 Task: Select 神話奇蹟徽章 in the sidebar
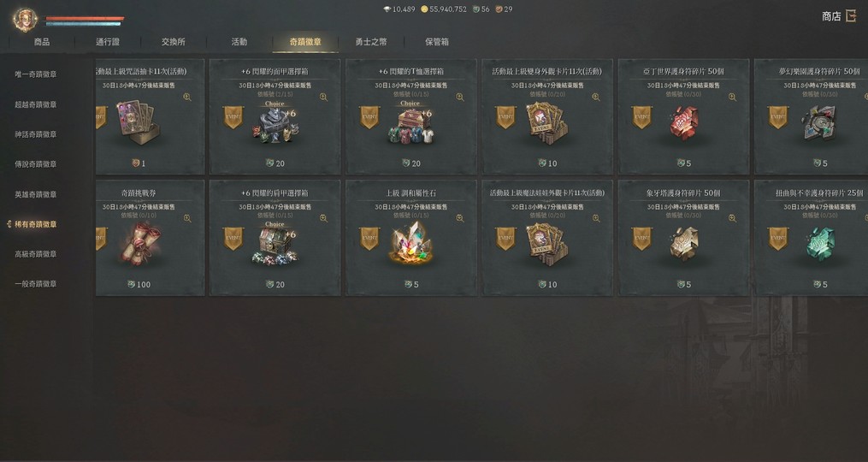[35, 134]
